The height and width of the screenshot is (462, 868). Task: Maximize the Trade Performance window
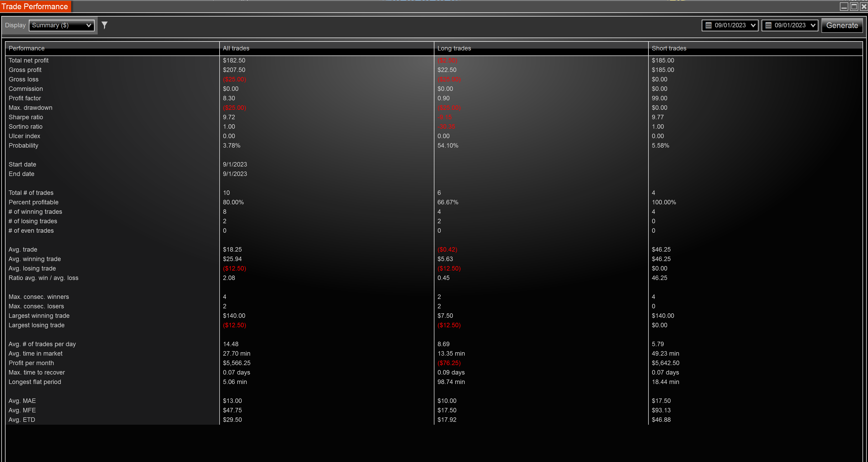(854, 7)
